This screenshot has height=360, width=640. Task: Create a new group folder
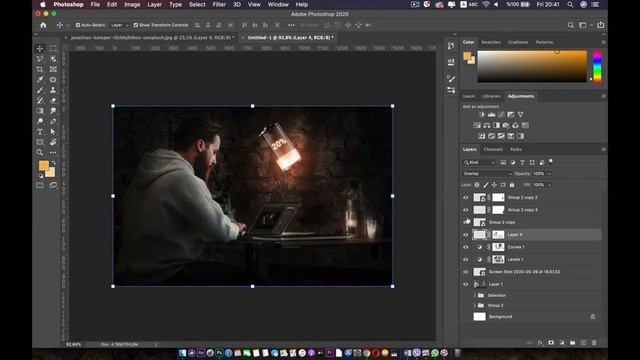tap(573, 343)
